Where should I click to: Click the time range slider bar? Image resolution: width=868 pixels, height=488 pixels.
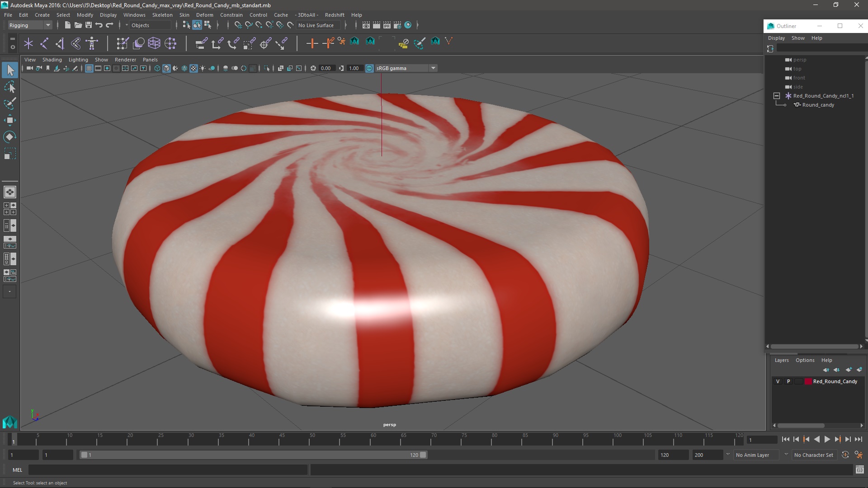(x=253, y=455)
